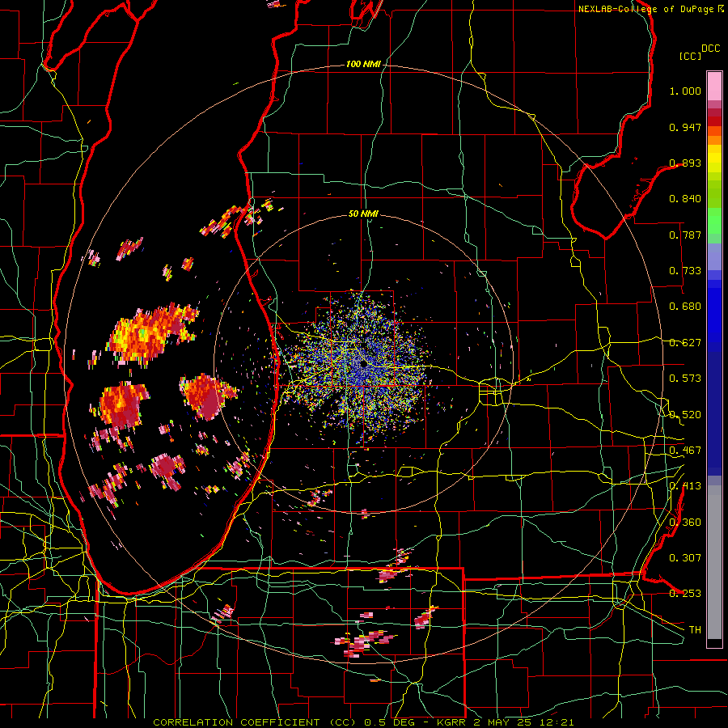This screenshot has height=728, width=728.
Task: Click the TH threshold label
Action: (x=695, y=630)
